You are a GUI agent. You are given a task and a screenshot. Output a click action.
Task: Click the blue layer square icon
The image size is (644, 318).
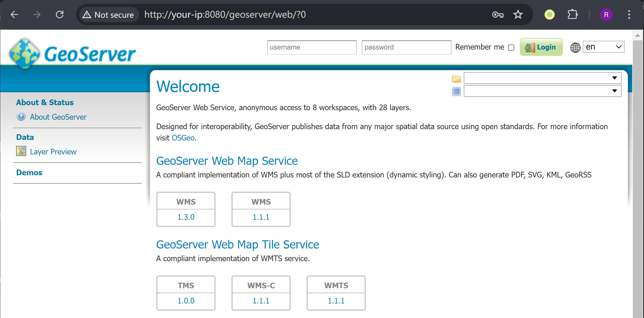456,92
